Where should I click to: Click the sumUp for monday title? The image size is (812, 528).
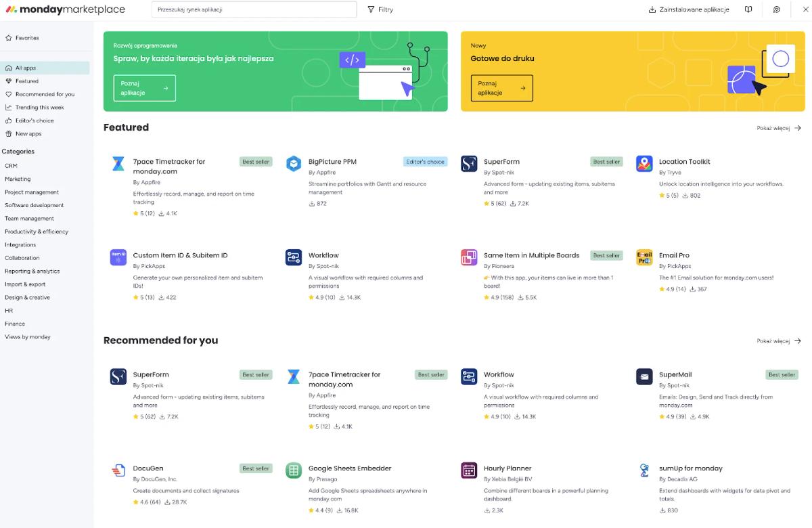(691, 468)
